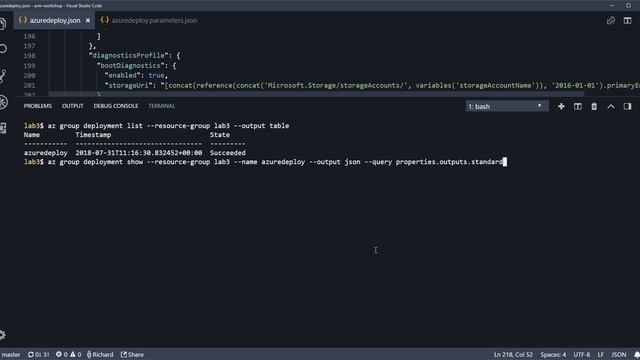This screenshot has height=360, width=640.
Task: Open the PROBLEMS panel tab
Action: pyautogui.click(x=38, y=106)
